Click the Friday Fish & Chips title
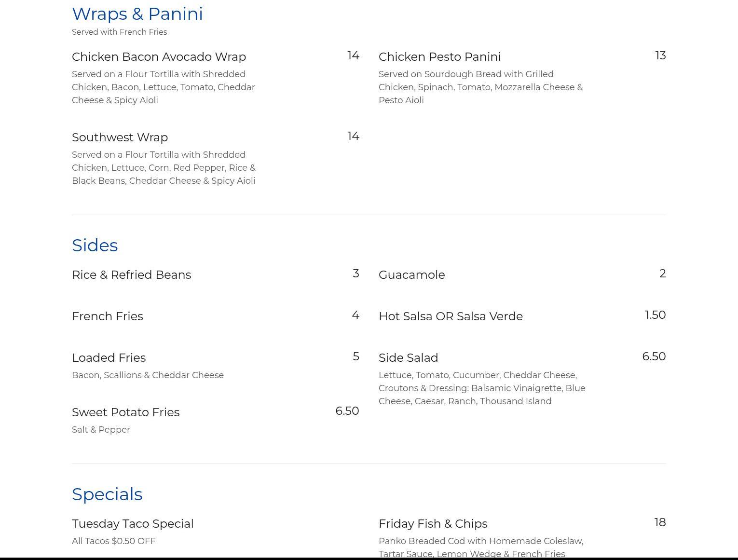This screenshot has height=560, width=738. (433, 524)
